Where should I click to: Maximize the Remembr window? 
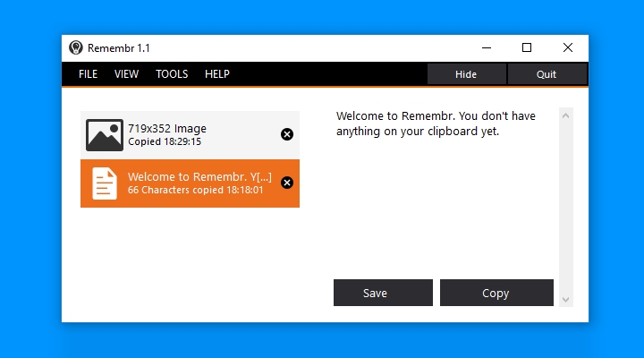coord(527,47)
